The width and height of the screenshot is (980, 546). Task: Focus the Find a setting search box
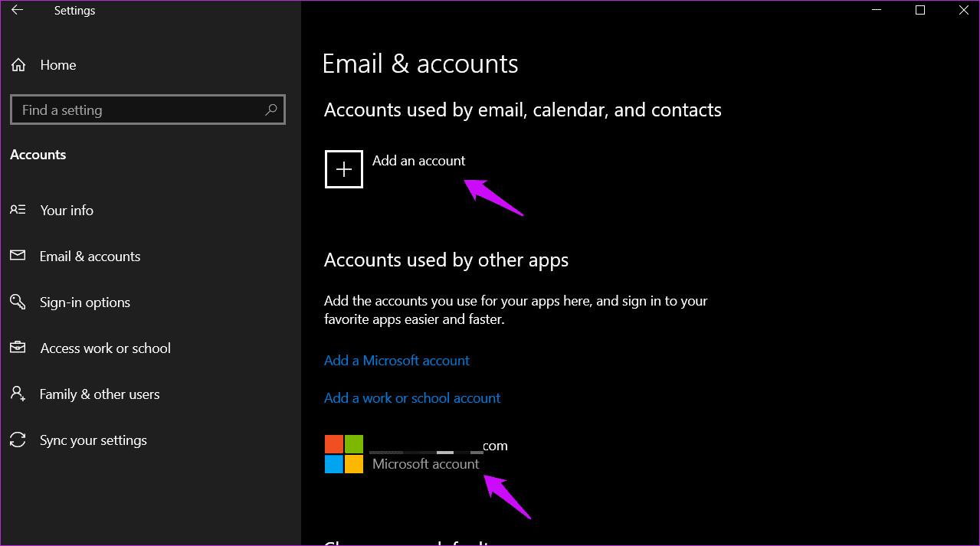pyautogui.click(x=148, y=110)
